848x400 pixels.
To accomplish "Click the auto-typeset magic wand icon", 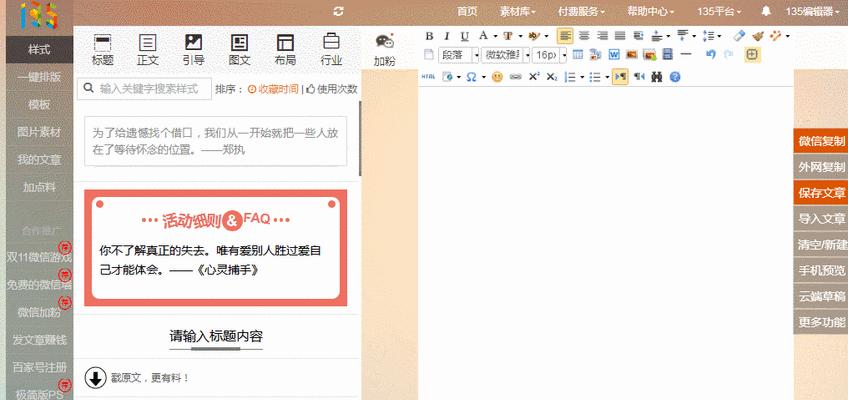I will (x=776, y=36).
